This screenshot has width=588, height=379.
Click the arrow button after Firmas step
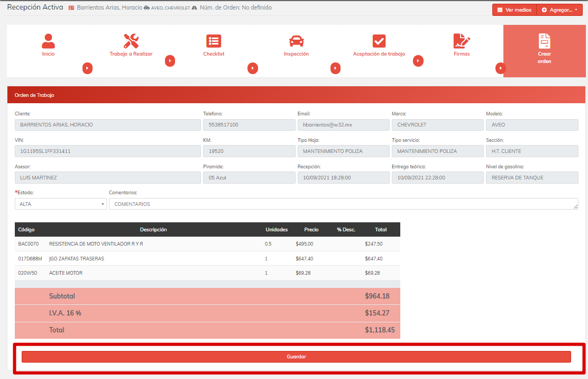pos(501,68)
